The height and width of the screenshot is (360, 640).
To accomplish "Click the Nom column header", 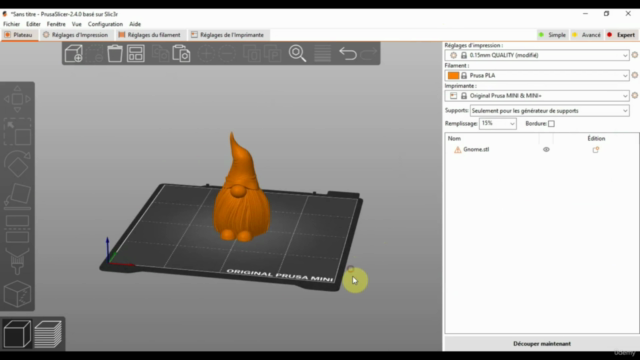I will [454, 138].
